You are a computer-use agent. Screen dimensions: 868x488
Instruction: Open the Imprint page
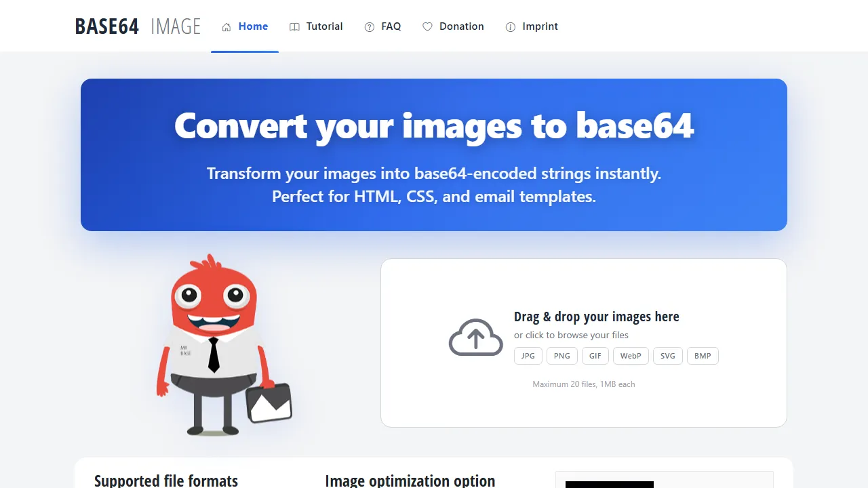(x=532, y=26)
